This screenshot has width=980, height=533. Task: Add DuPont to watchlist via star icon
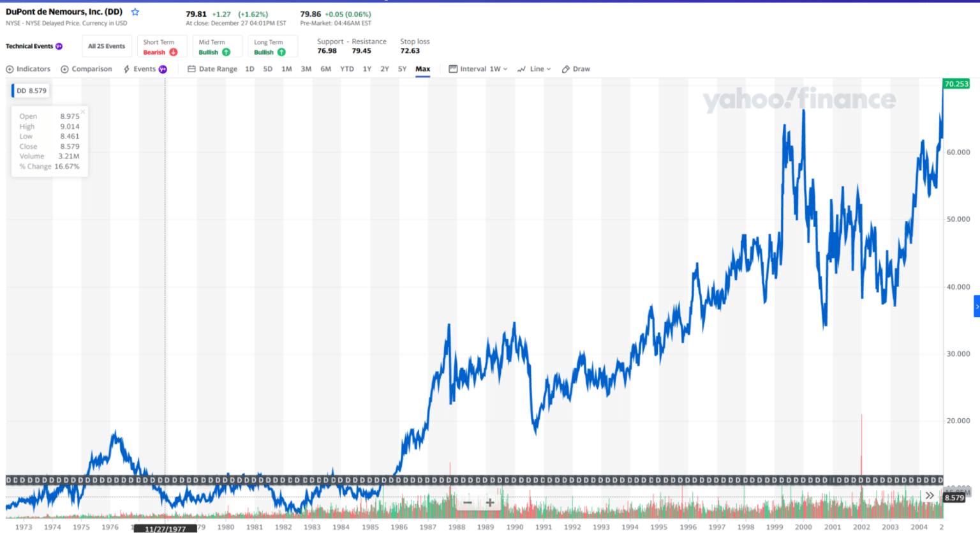pos(135,12)
